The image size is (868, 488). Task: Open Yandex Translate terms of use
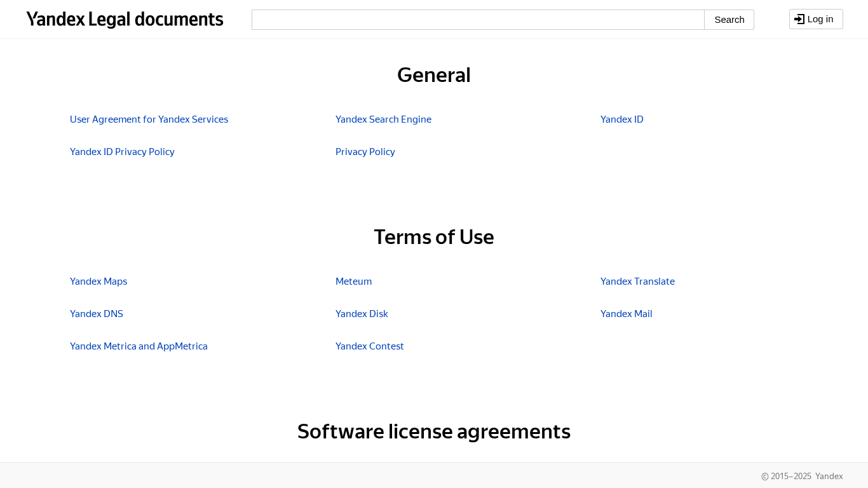pos(637,281)
